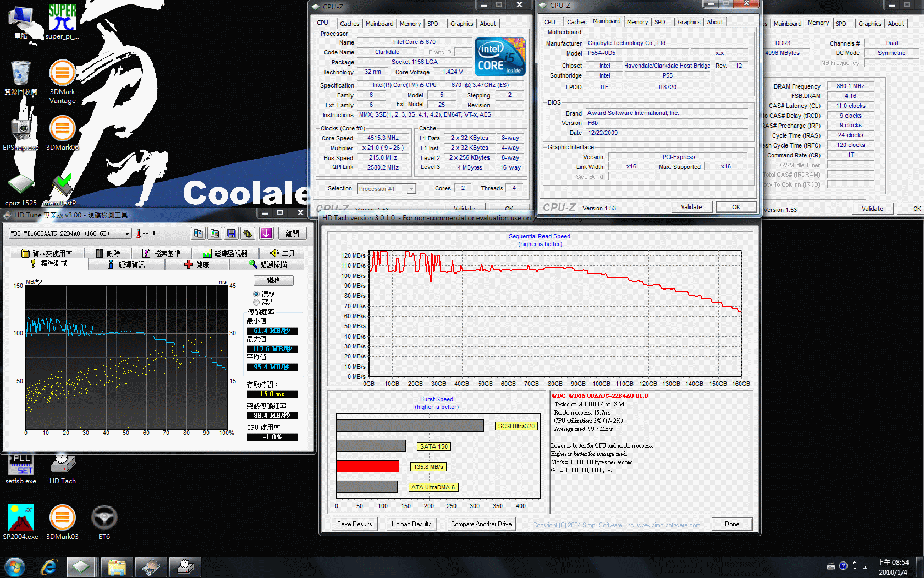The height and width of the screenshot is (578, 924).
Task: Click HD Tune purple down-arrow icon
Action: [266, 233]
